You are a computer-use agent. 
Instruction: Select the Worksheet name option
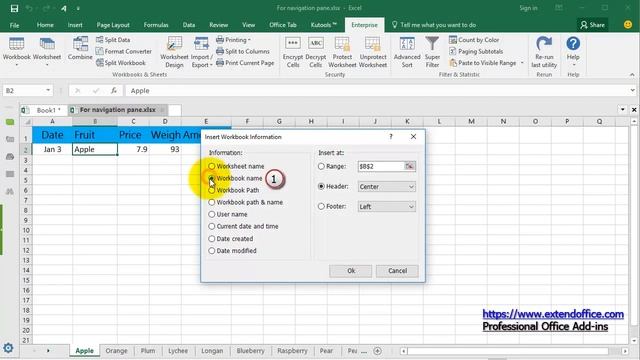click(236, 166)
